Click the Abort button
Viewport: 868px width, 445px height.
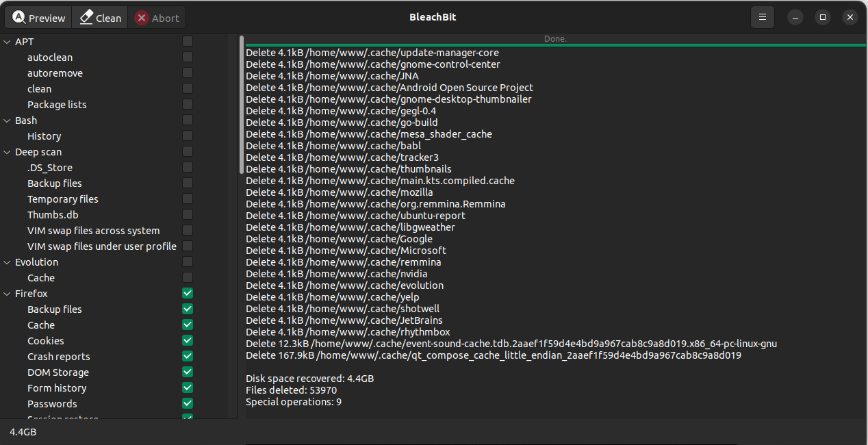pos(157,18)
